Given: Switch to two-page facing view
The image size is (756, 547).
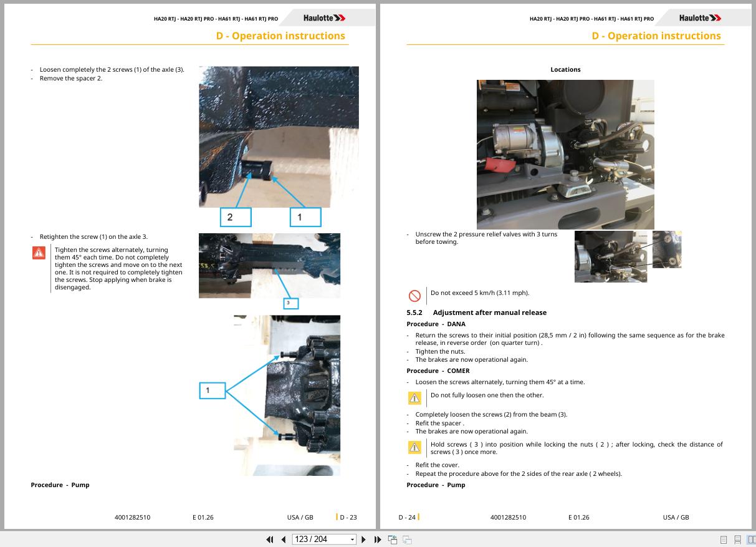Looking at the screenshot, I should tap(751, 540).
